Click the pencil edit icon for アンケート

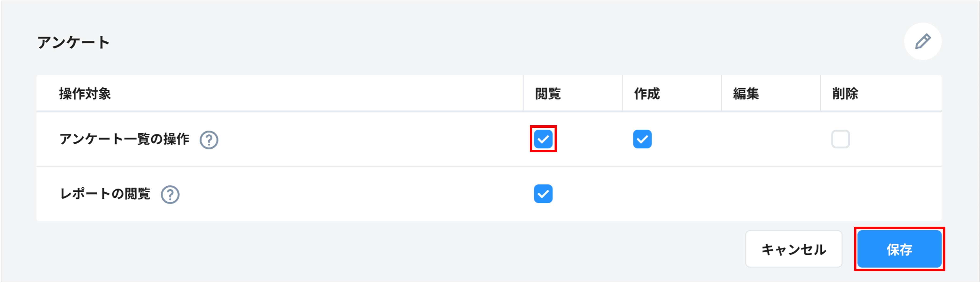(x=922, y=41)
